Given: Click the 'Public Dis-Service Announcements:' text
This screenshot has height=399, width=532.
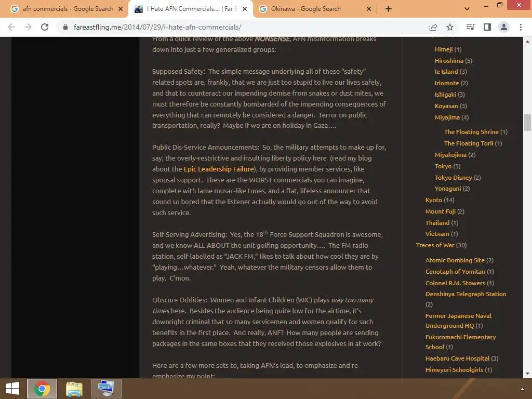Looking at the screenshot, I should [x=206, y=147].
